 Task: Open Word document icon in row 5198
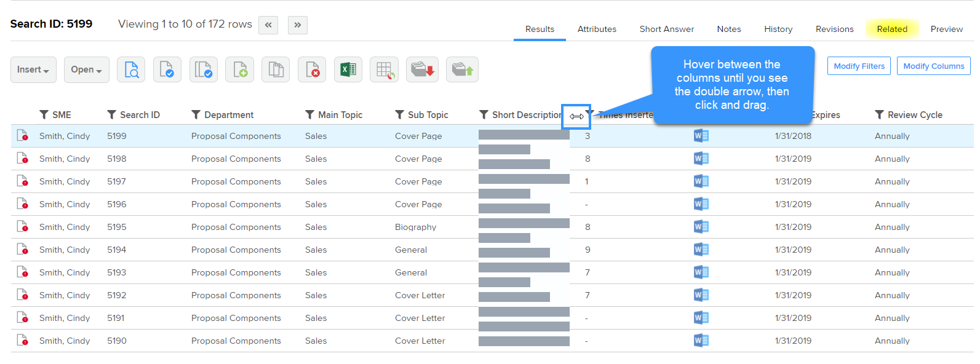coord(701,159)
